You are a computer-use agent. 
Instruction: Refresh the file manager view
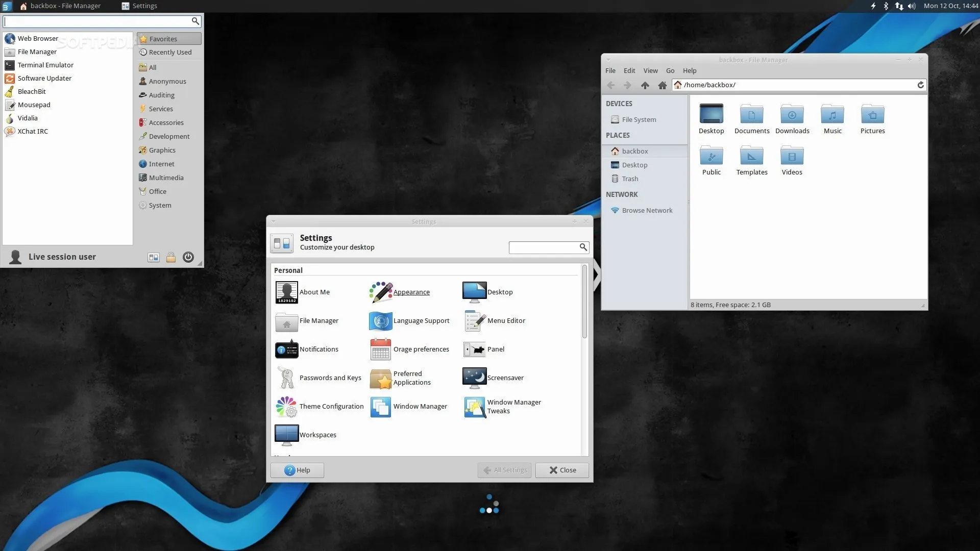click(x=921, y=85)
